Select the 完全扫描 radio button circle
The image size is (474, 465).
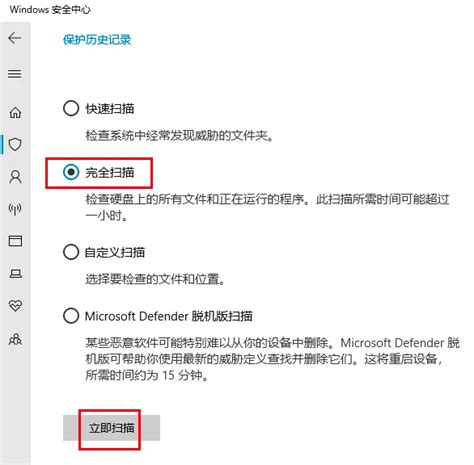point(71,172)
